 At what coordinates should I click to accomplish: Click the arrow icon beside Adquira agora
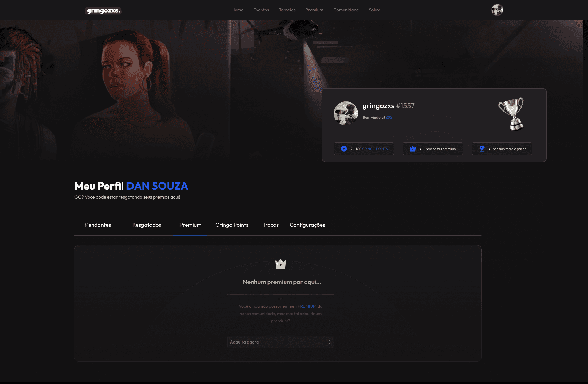329,342
